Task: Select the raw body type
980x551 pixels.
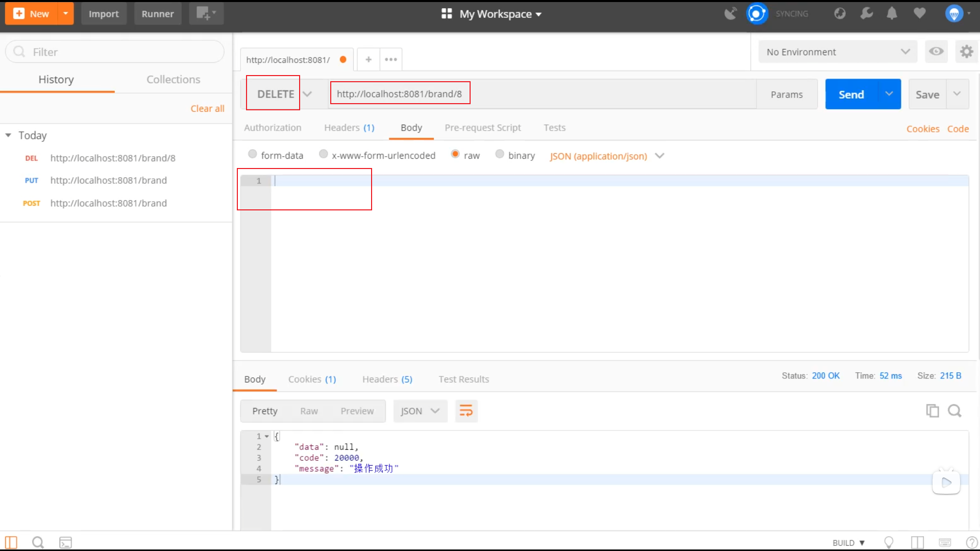Action: pos(455,154)
